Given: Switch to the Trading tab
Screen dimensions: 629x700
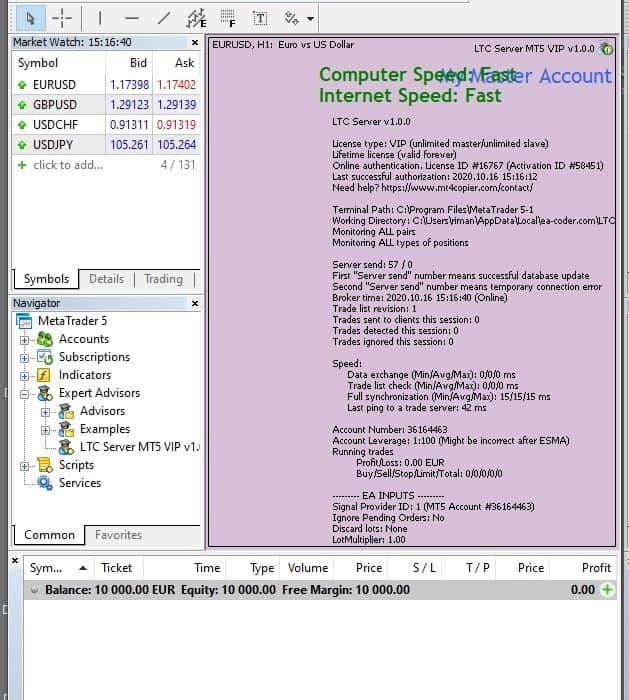Looking at the screenshot, I should 163,279.
